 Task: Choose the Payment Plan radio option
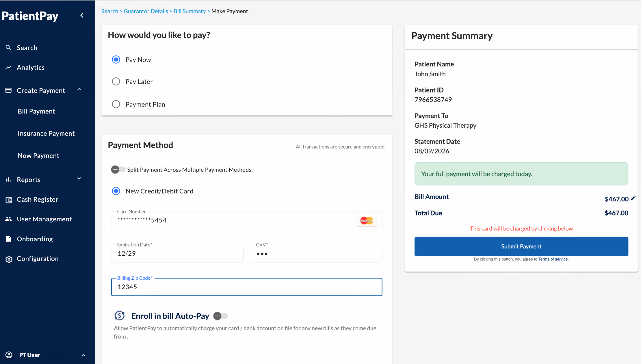(x=116, y=104)
